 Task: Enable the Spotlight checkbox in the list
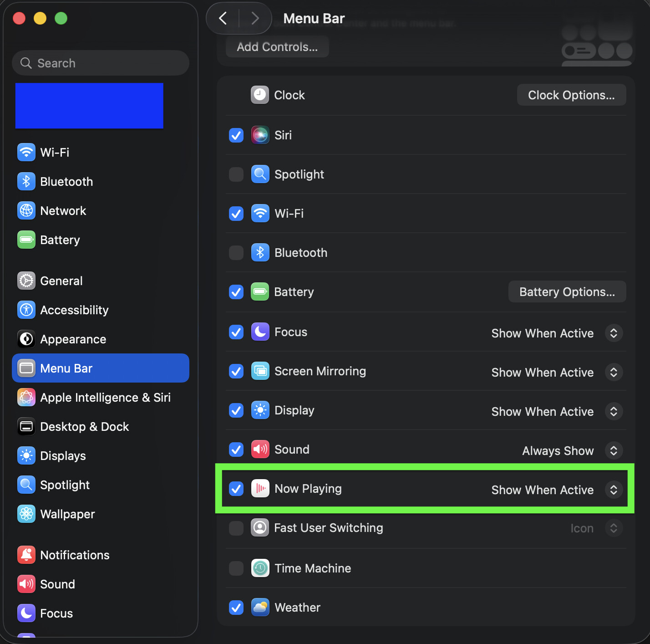point(236,174)
